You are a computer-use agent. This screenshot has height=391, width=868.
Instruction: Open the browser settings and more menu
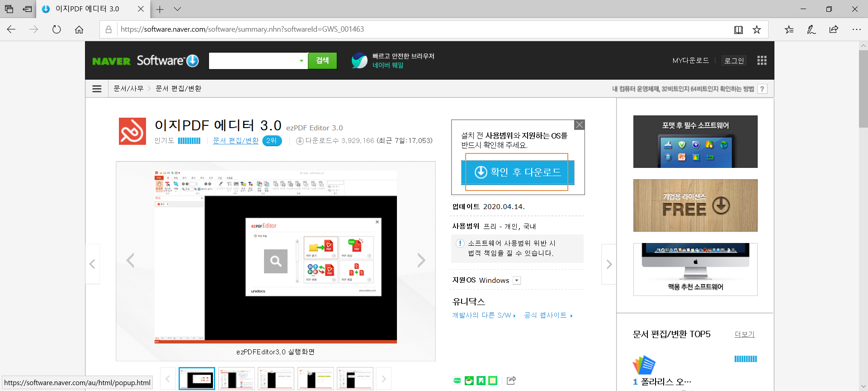(856, 29)
